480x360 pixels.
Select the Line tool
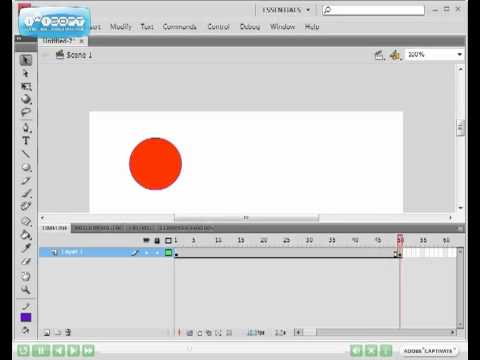click(x=26, y=154)
